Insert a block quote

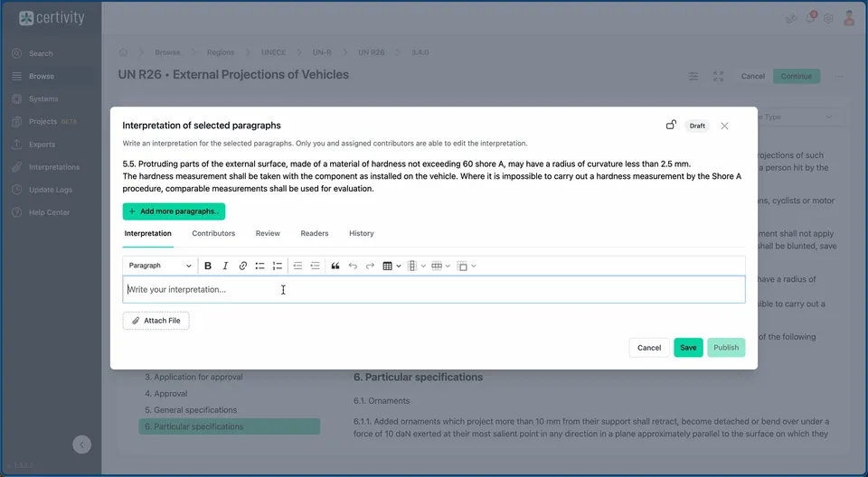click(335, 266)
